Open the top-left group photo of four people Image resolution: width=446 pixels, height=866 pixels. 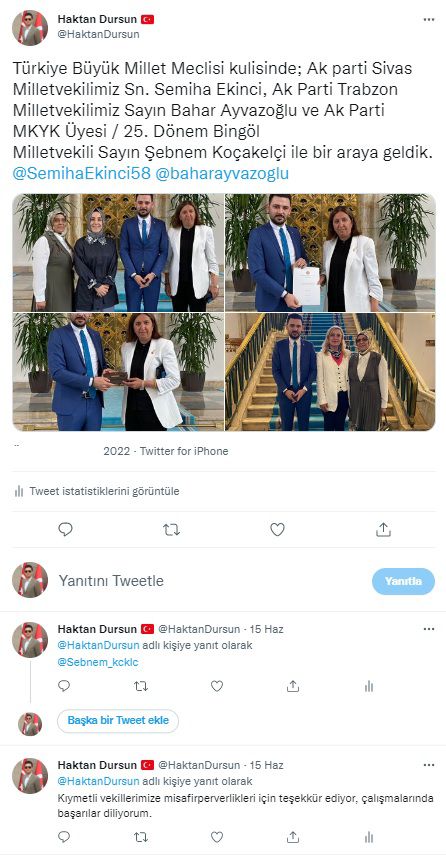coord(118,252)
